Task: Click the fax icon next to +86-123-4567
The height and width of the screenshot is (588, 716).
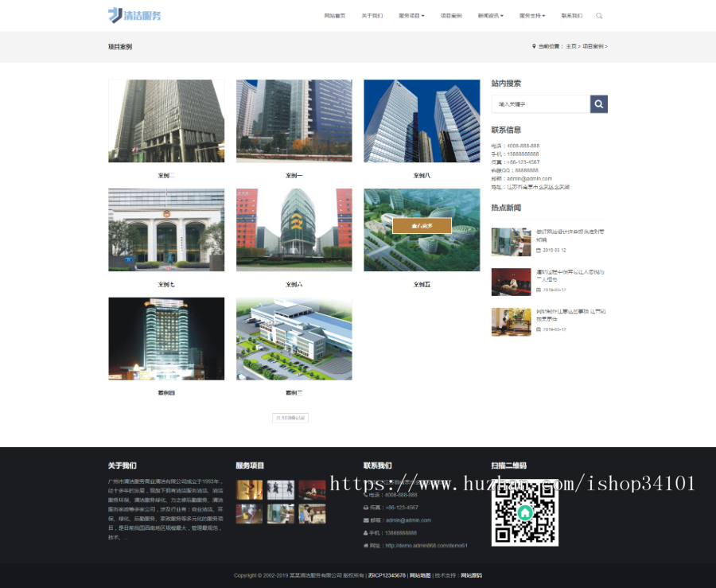Action: point(364,508)
